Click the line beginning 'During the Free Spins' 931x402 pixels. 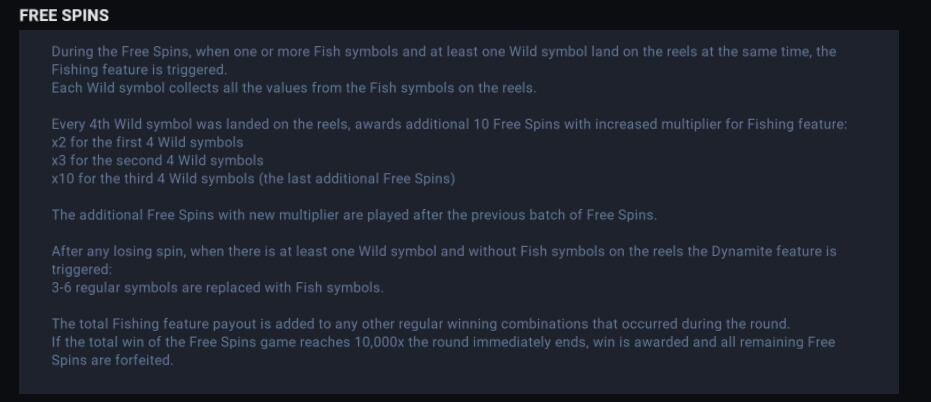click(x=444, y=52)
